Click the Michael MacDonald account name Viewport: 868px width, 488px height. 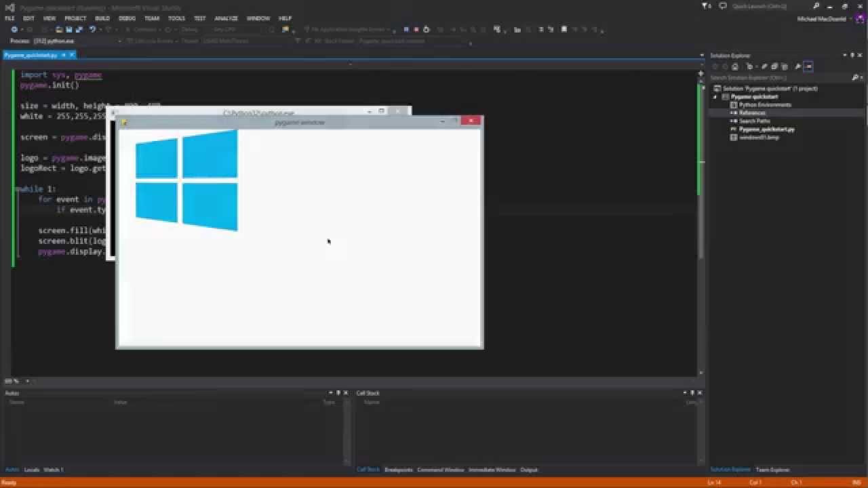tap(821, 19)
